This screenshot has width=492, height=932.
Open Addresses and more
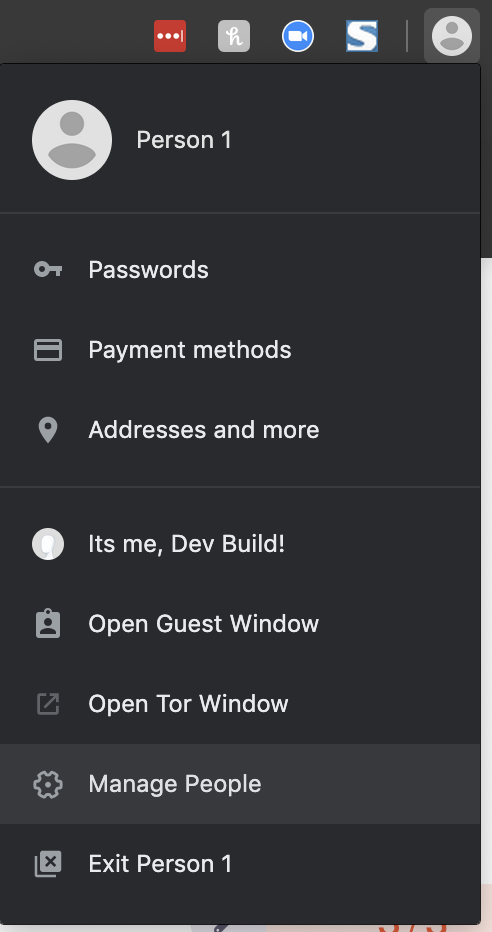(240, 430)
